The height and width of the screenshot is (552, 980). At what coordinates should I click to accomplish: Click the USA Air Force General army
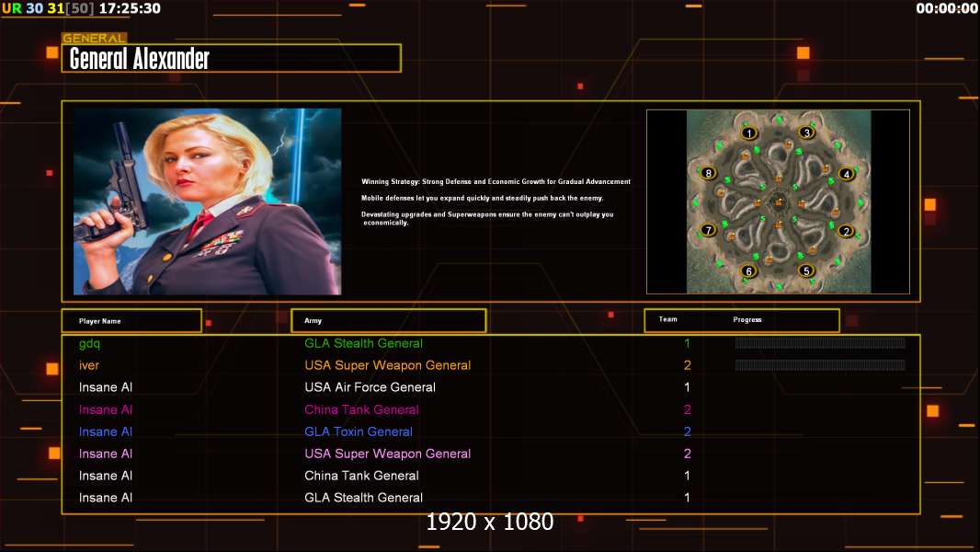click(370, 387)
